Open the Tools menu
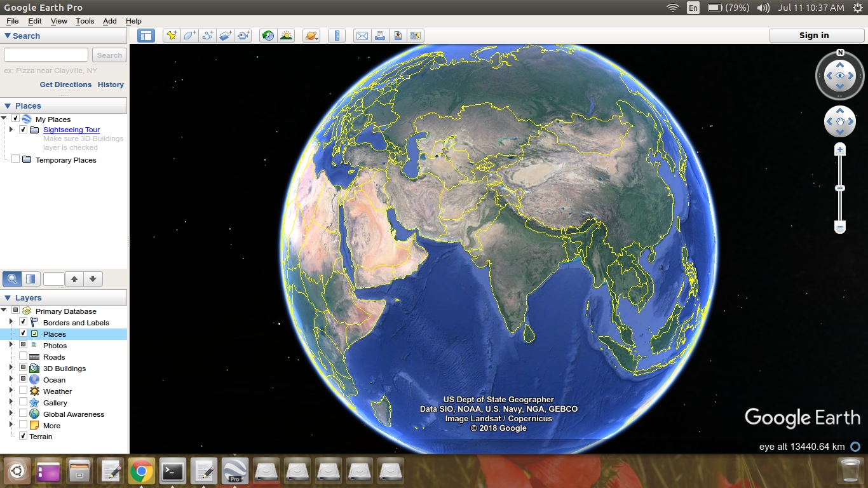868x488 pixels. 85,21
